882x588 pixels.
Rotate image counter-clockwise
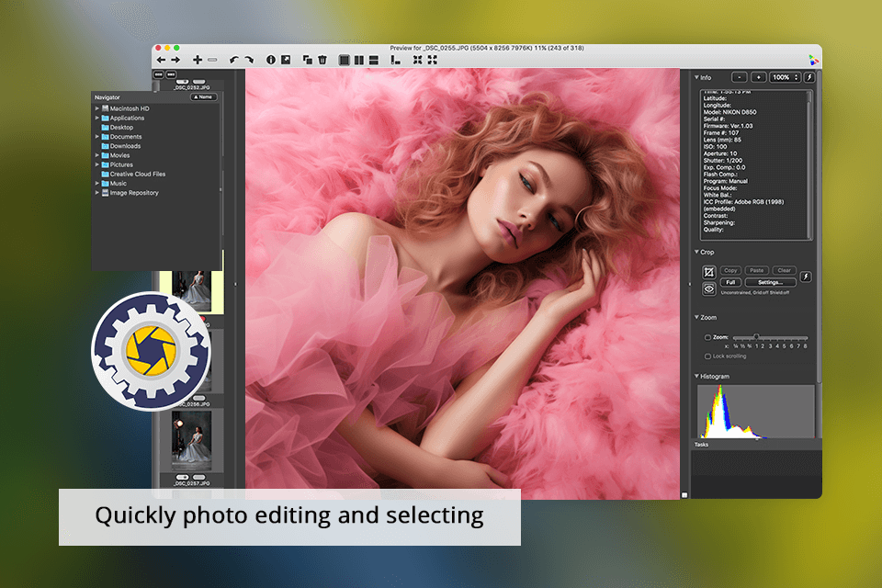234,60
